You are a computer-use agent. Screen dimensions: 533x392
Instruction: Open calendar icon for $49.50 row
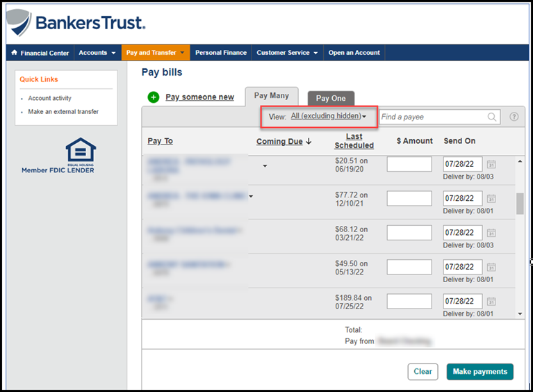(x=491, y=267)
